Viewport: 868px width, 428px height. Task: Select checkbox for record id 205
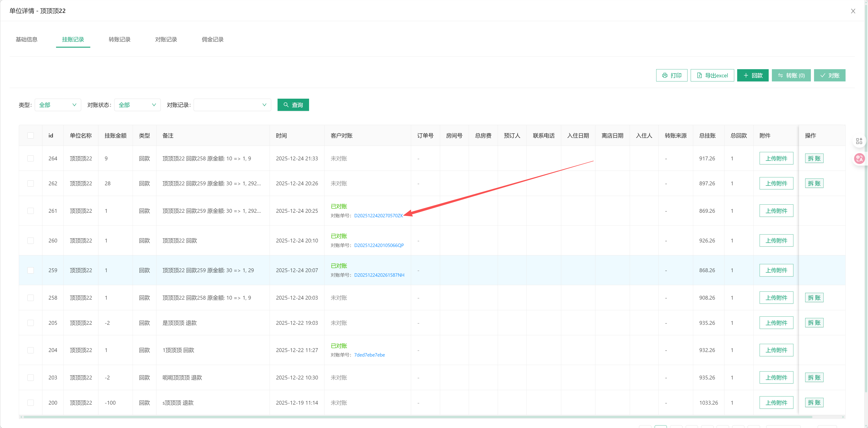click(x=31, y=323)
